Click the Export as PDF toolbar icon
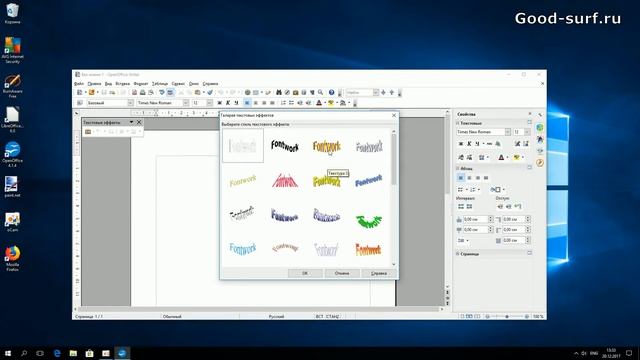 [134, 93]
